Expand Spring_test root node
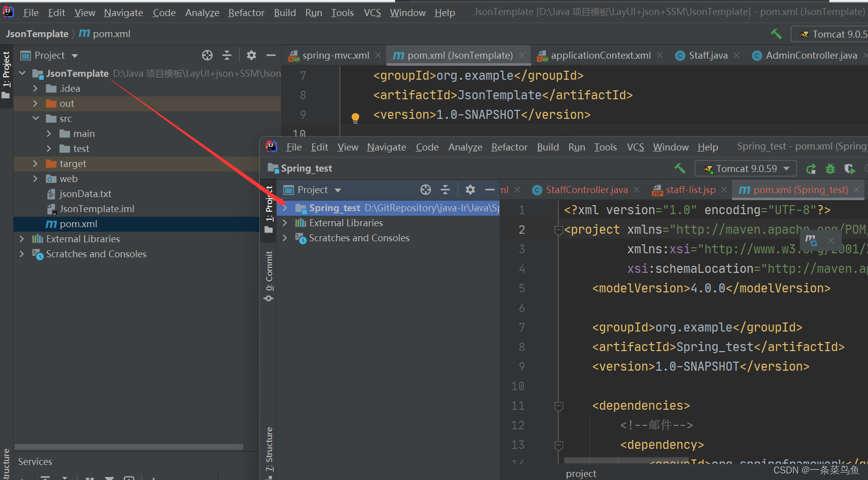Image resolution: width=868 pixels, height=480 pixels. coord(285,208)
